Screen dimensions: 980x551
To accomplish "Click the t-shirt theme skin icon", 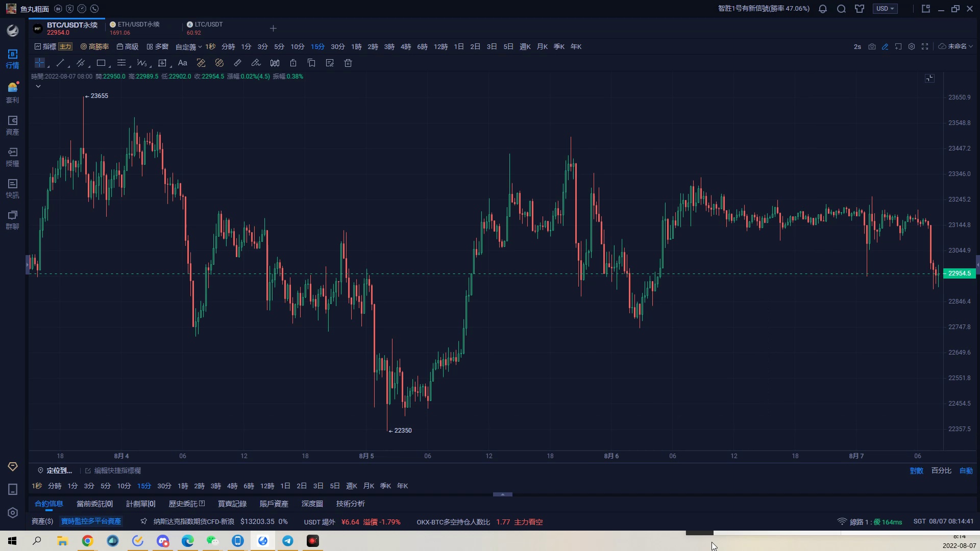I will click(x=860, y=9).
